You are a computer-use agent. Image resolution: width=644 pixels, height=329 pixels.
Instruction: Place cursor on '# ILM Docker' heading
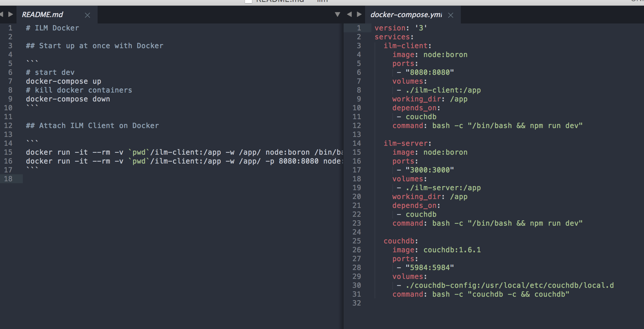(52, 28)
